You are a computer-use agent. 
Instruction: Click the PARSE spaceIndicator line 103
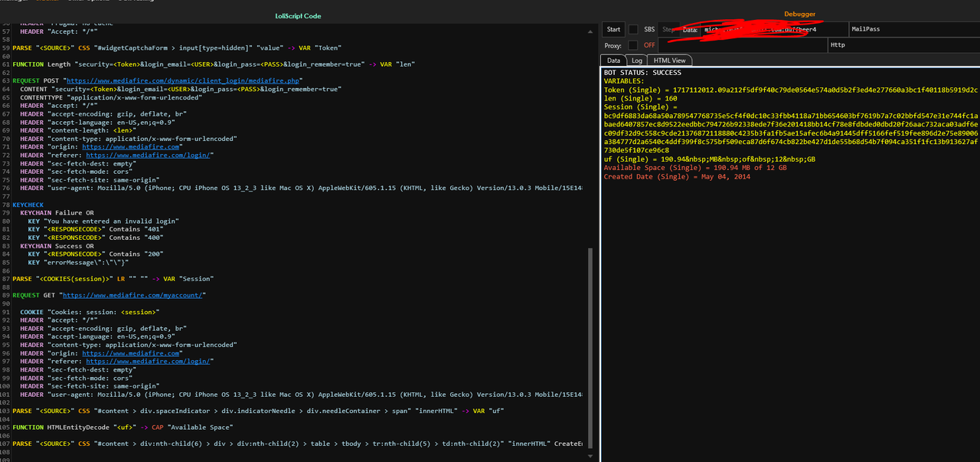pyautogui.click(x=259, y=411)
